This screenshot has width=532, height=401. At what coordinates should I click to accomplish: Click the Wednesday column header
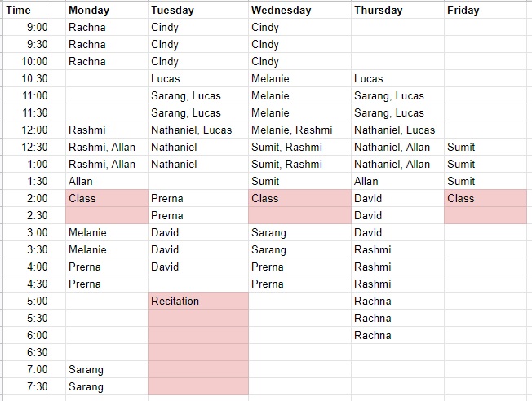click(299, 11)
